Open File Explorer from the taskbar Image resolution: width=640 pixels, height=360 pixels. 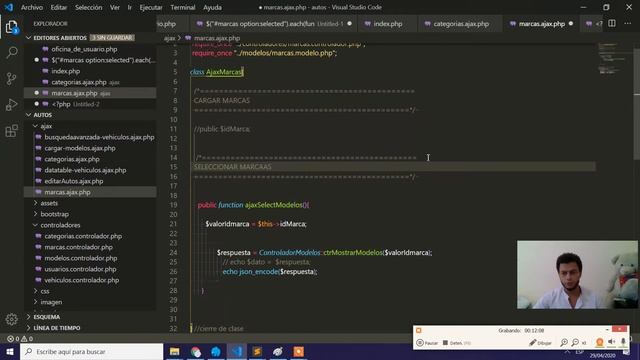click(x=175, y=351)
